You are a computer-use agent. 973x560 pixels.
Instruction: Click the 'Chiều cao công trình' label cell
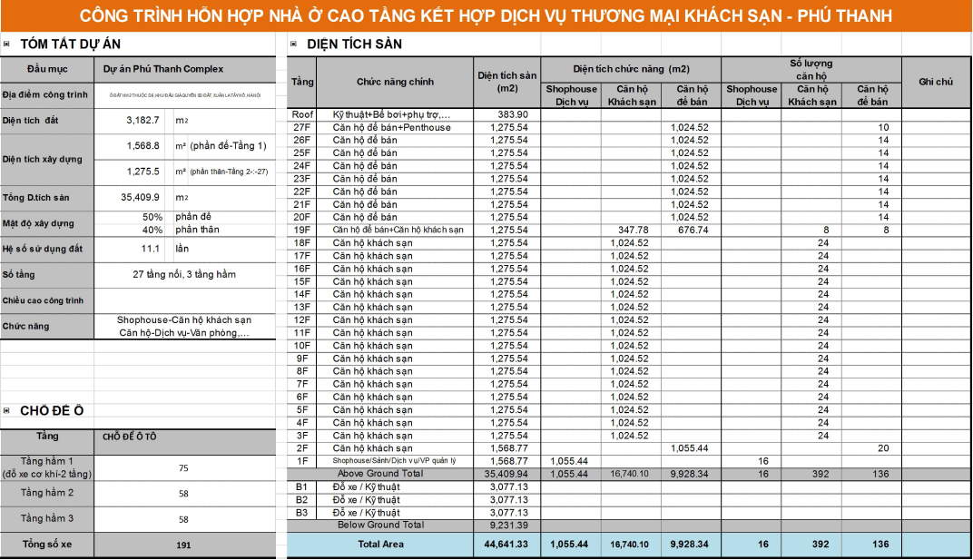[x=47, y=300]
